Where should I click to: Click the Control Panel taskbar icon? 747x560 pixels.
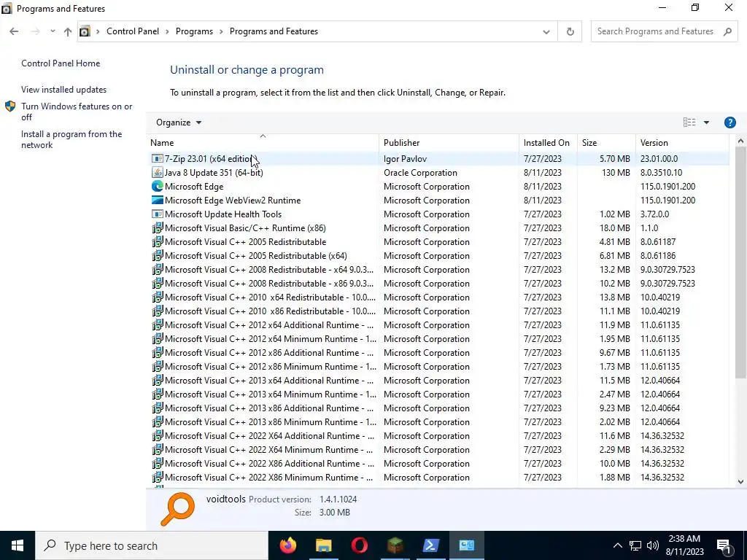pyautogui.click(x=466, y=545)
